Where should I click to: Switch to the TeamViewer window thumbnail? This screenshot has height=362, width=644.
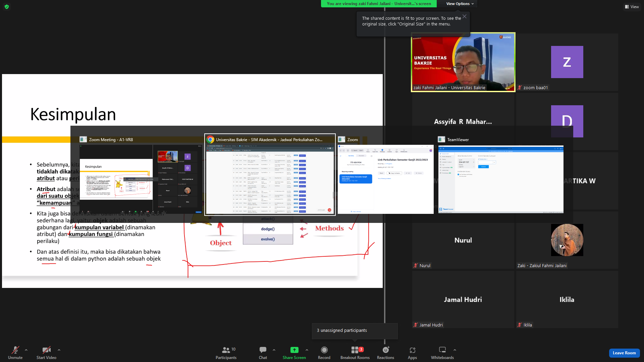(x=501, y=179)
